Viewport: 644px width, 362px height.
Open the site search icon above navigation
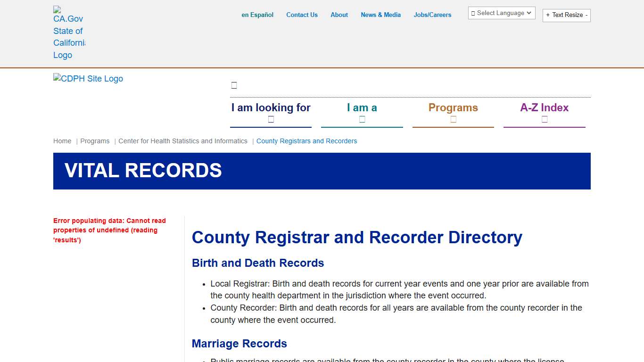tap(234, 85)
